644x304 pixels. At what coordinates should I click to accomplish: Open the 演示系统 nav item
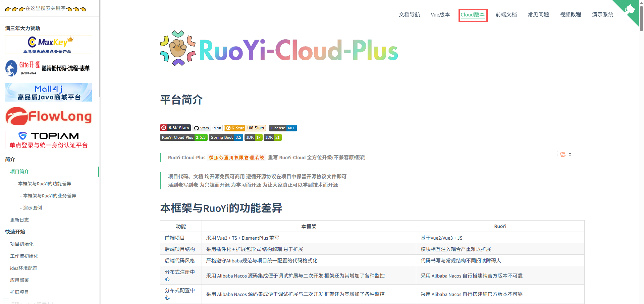click(x=603, y=14)
